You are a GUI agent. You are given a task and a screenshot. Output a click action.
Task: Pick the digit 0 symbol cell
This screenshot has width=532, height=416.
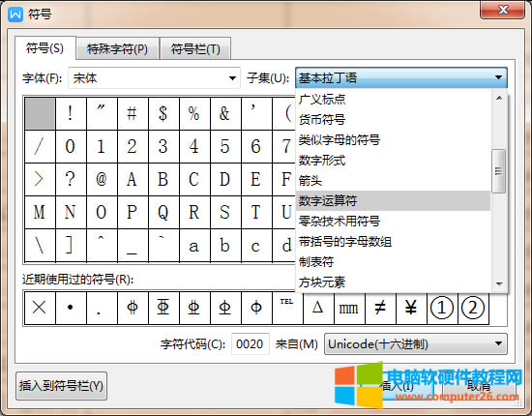(x=71, y=146)
